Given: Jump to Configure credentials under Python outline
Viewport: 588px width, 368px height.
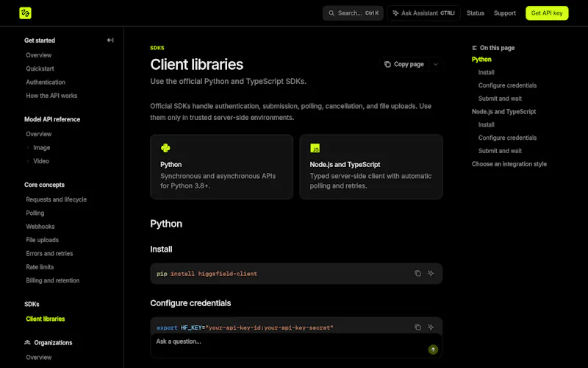Looking at the screenshot, I should pyautogui.click(x=507, y=85).
